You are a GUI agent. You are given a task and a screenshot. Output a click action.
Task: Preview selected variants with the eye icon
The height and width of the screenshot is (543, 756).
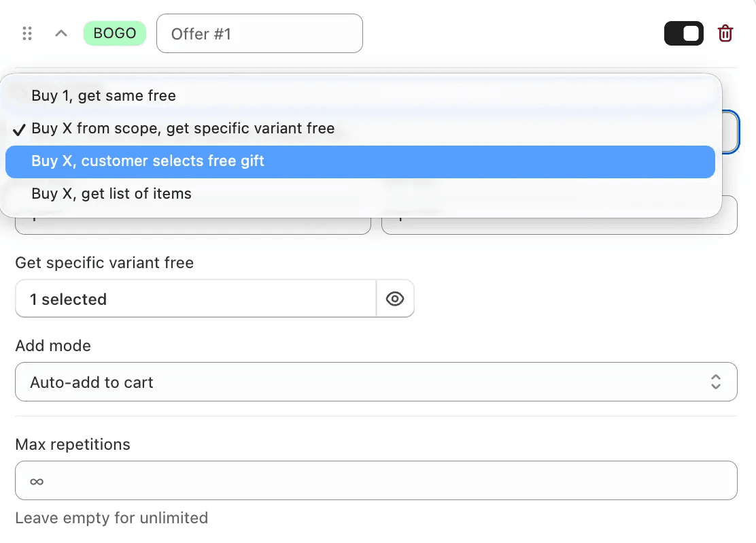(x=395, y=299)
